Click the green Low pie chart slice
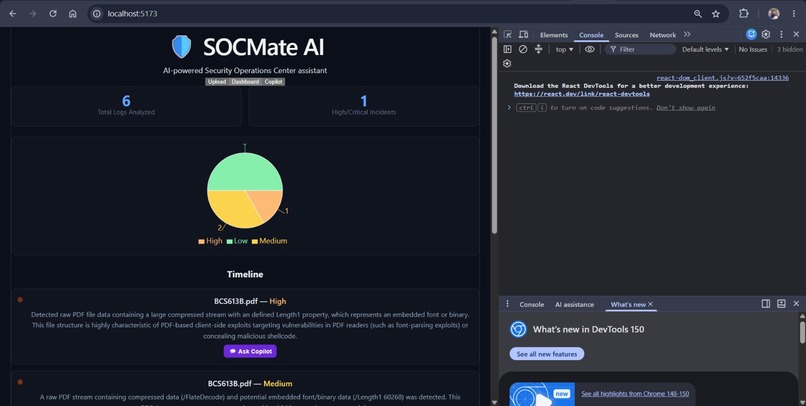The image size is (806, 406). 245,172
